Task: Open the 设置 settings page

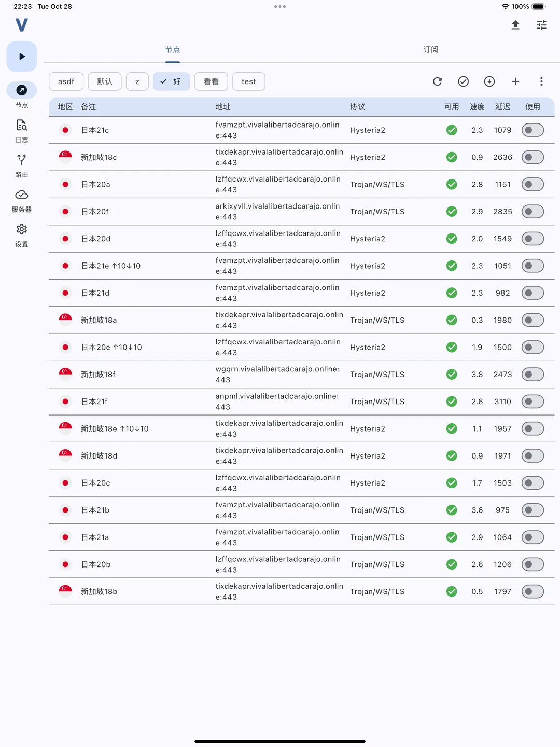Action: (x=22, y=235)
